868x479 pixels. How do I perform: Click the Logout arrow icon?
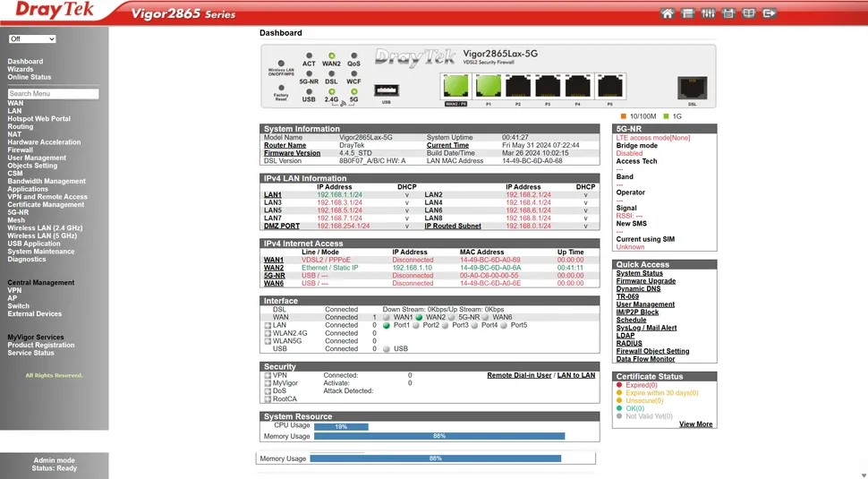pyautogui.click(x=770, y=13)
